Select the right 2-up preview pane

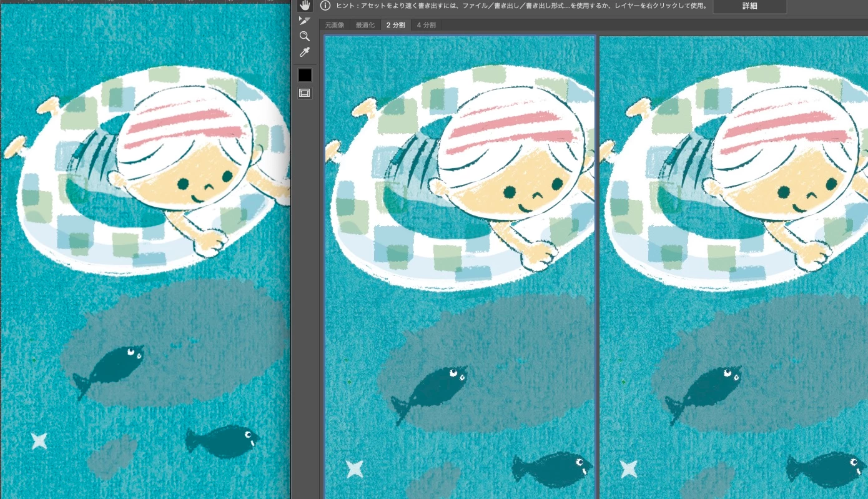734,267
